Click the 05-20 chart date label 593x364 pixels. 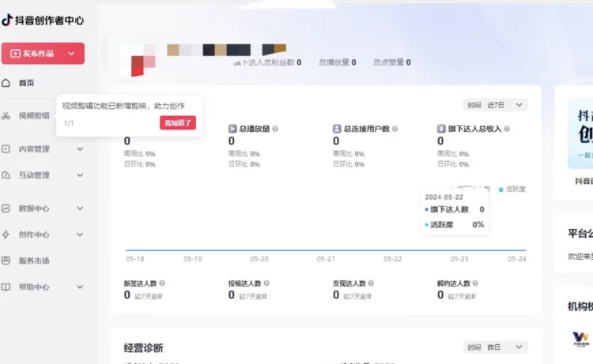[x=259, y=259]
